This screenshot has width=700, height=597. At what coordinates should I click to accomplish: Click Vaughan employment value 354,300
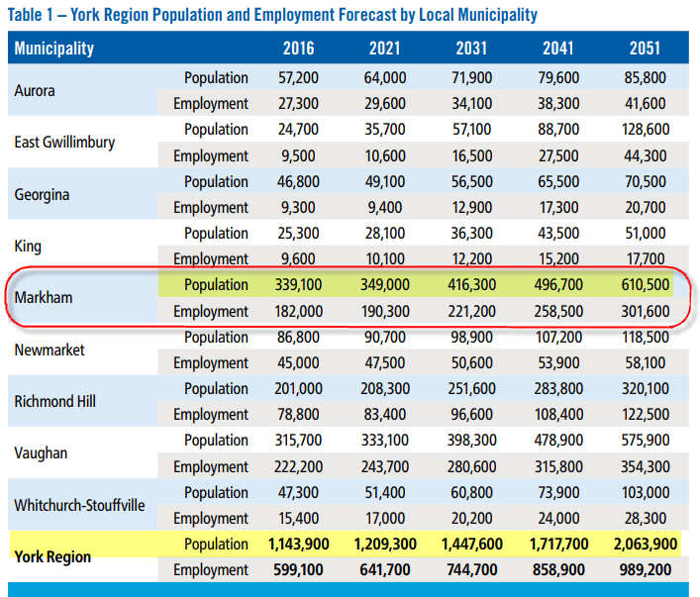[646, 467]
